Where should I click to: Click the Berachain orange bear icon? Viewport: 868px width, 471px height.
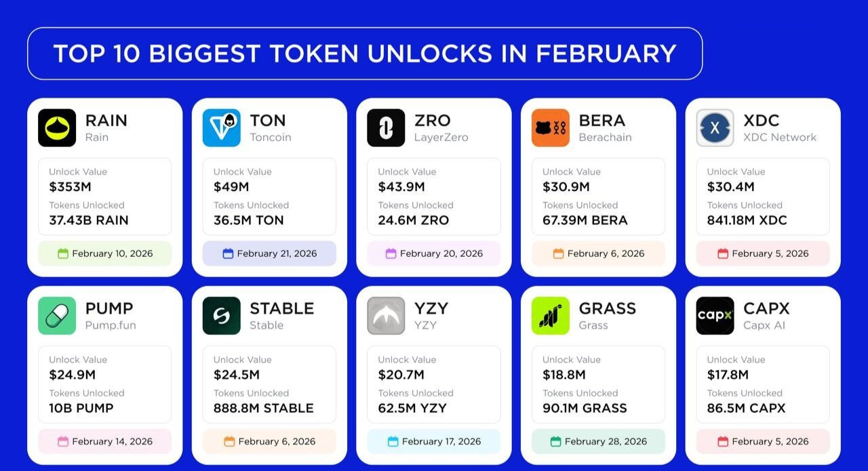coord(551,128)
